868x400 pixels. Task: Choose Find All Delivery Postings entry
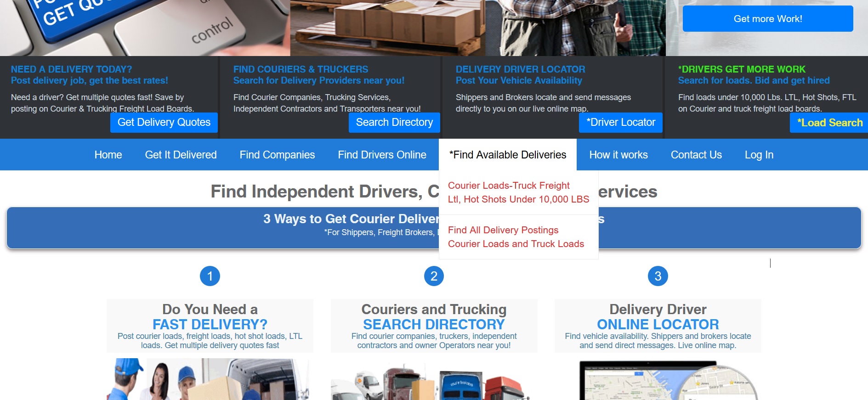point(519,237)
